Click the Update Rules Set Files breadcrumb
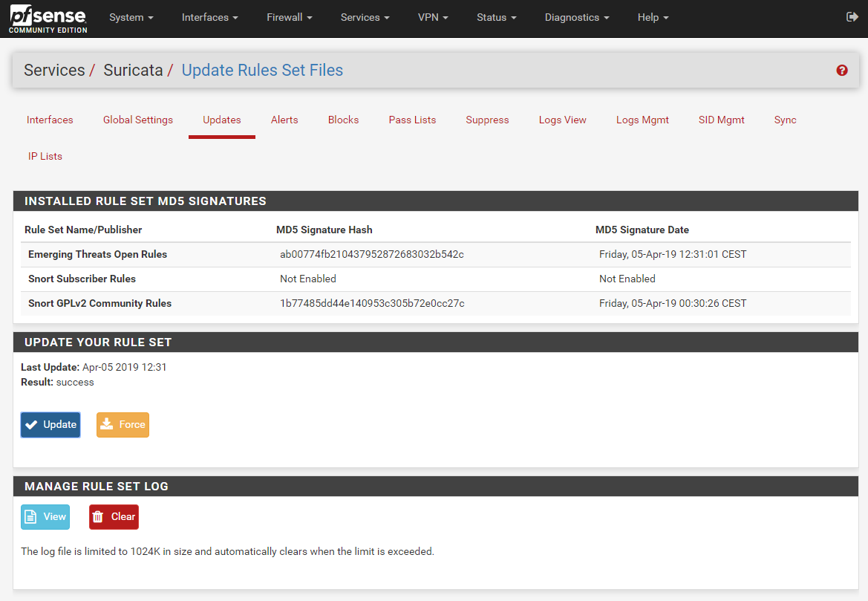 (262, 71)
